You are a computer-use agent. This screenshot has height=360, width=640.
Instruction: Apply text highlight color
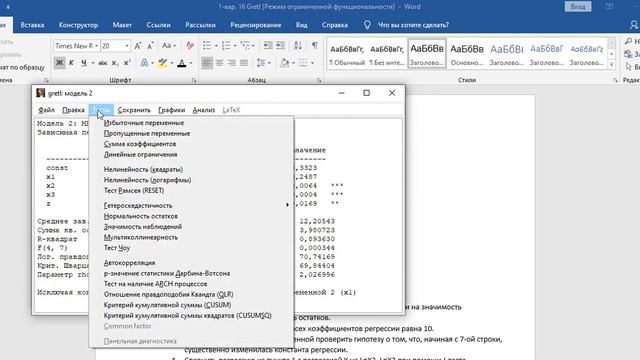tap(163, 63)
